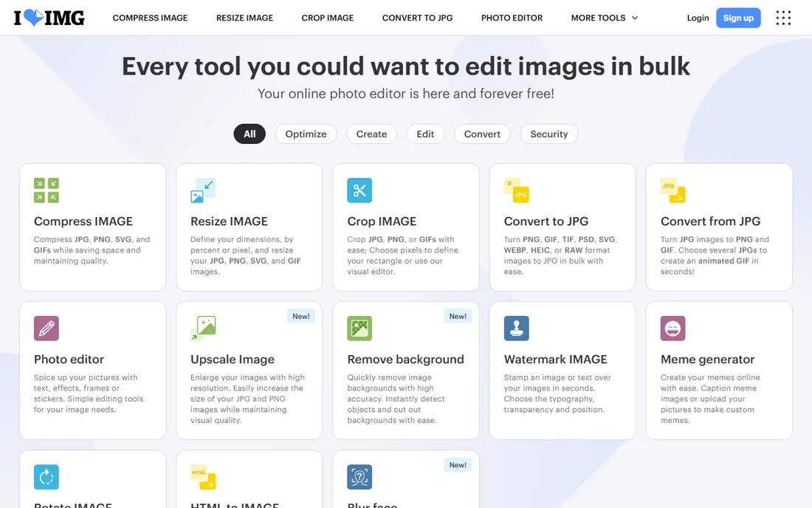Open the Convert to JPG title
Viewport: 812px width, 508px height.
point(546,221)
